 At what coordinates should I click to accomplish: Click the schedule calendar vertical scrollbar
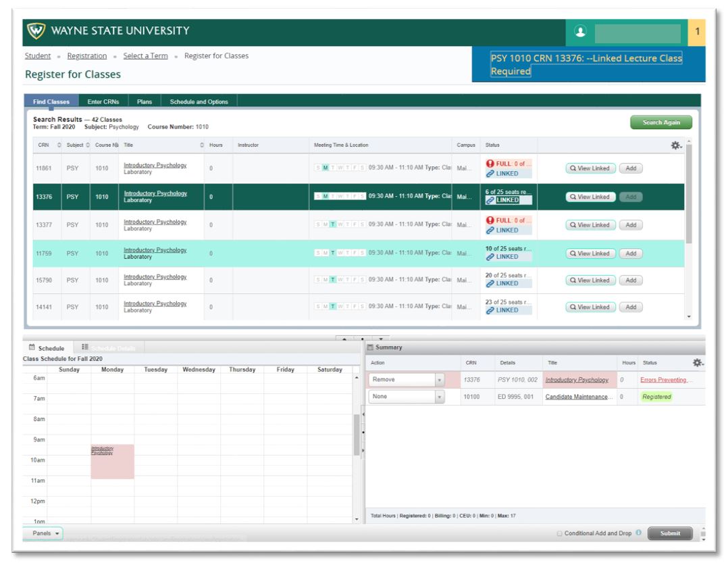(x=357, y=435)
